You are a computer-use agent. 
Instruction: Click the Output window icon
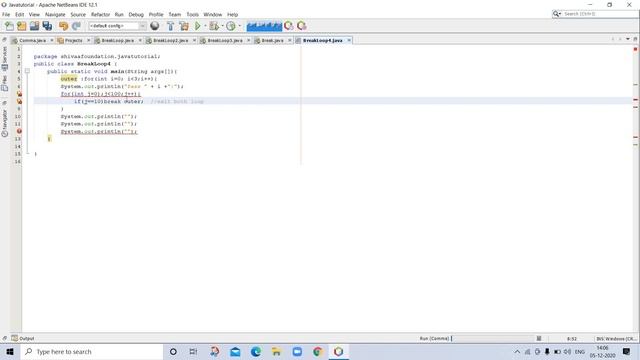[x=15, y=338]
